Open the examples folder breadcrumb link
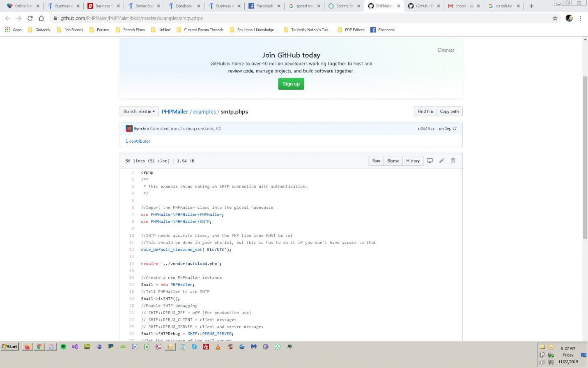The width and height of the screenshot is (588, 368). pyautogui.click(x=204, y=111)
